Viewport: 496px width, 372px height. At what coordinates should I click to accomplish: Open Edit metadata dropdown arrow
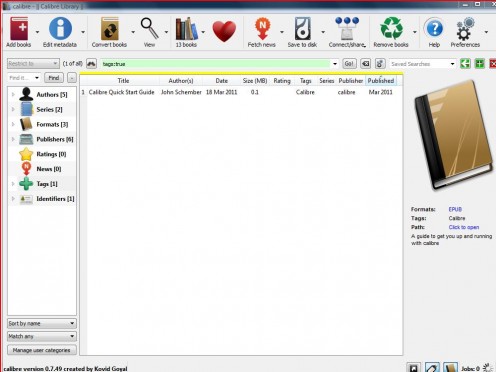coord(83,32)
